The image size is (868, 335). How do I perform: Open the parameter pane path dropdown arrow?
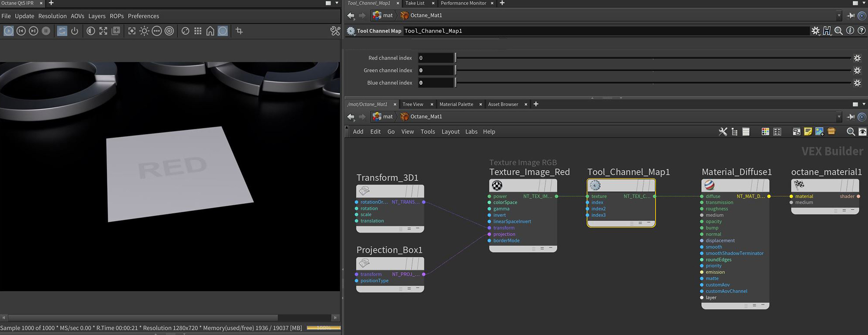[839, 16]
